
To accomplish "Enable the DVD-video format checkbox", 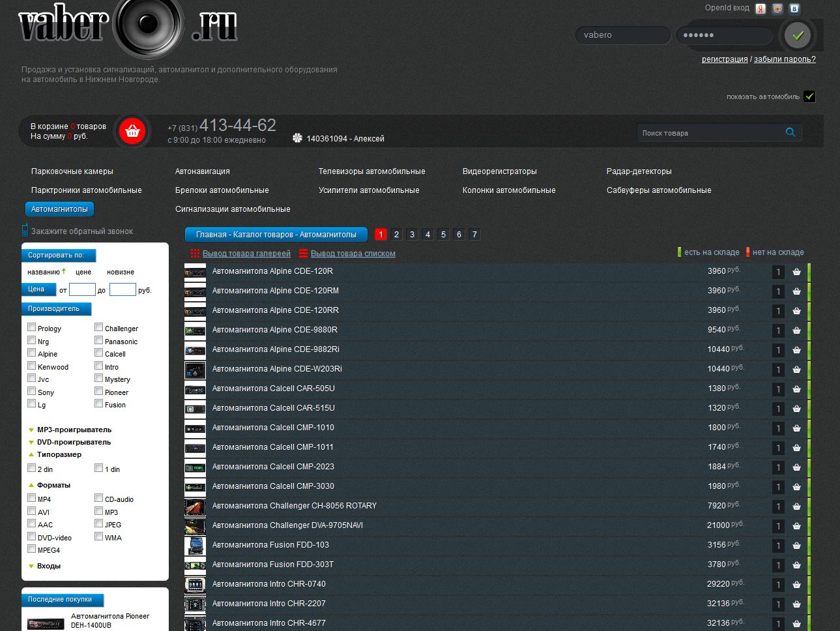I will 31,536.
